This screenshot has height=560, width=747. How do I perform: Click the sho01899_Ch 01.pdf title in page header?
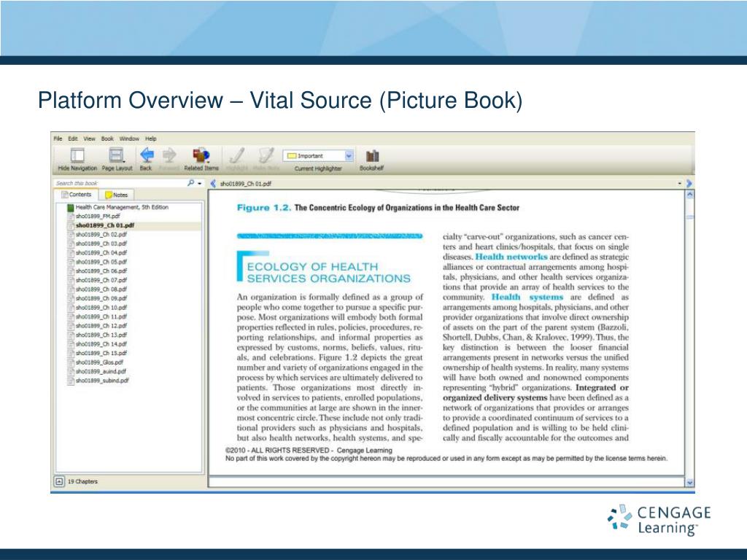point(246,183)
